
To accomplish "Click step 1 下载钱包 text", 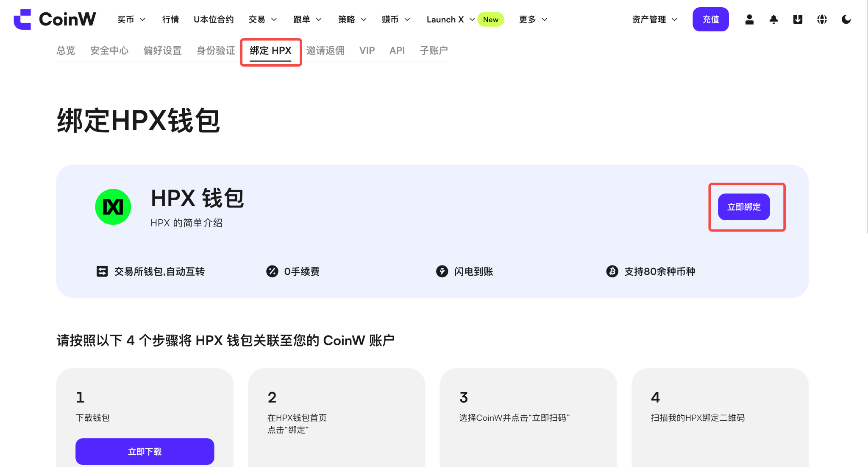I will point(93,418).
